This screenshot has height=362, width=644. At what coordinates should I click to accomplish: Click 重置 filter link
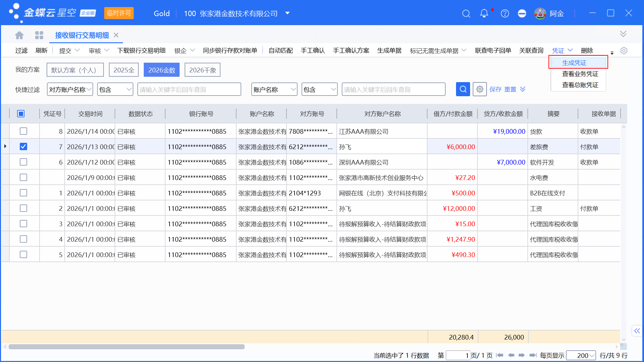[510, 89]
